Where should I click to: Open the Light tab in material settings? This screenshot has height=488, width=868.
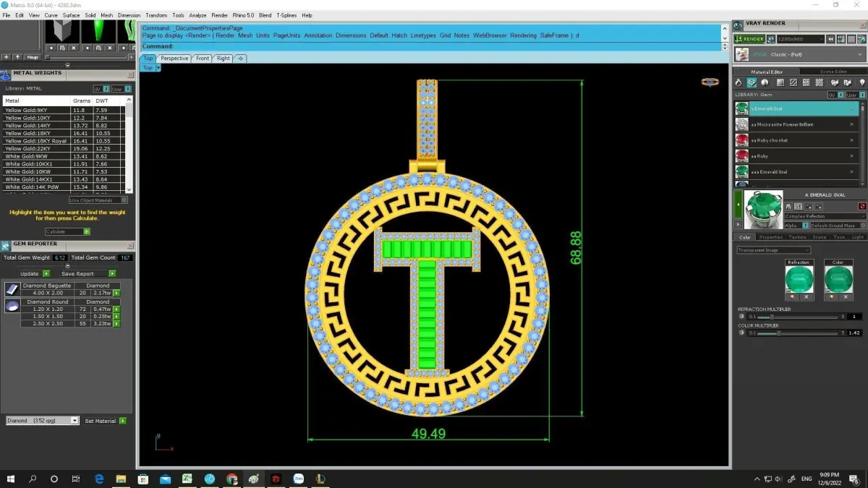click(858, 237)
